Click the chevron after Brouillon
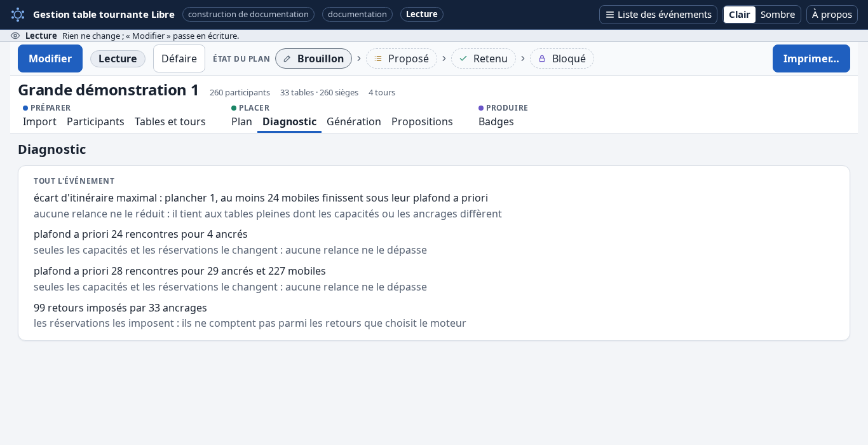868x445 pixels. point(359,58)
